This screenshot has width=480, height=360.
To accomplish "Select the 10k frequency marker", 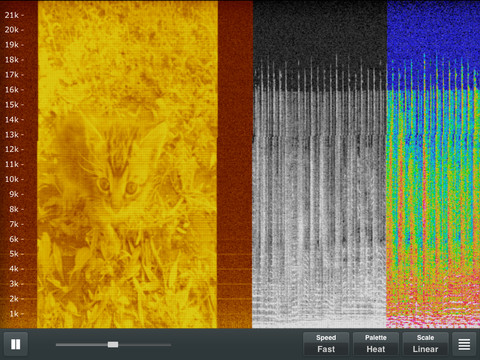I will pos(12,179).
